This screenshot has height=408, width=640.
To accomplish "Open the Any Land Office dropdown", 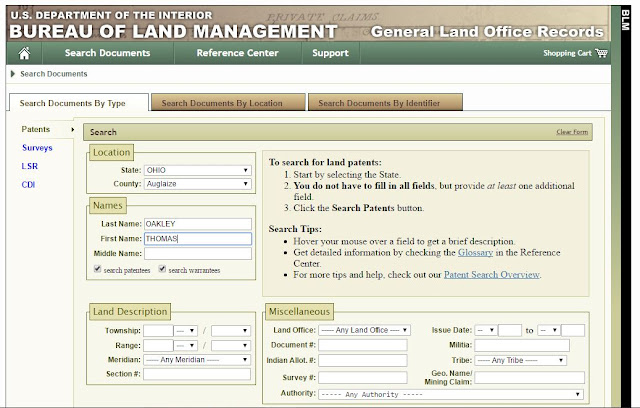I will click(x=364, y=330).
